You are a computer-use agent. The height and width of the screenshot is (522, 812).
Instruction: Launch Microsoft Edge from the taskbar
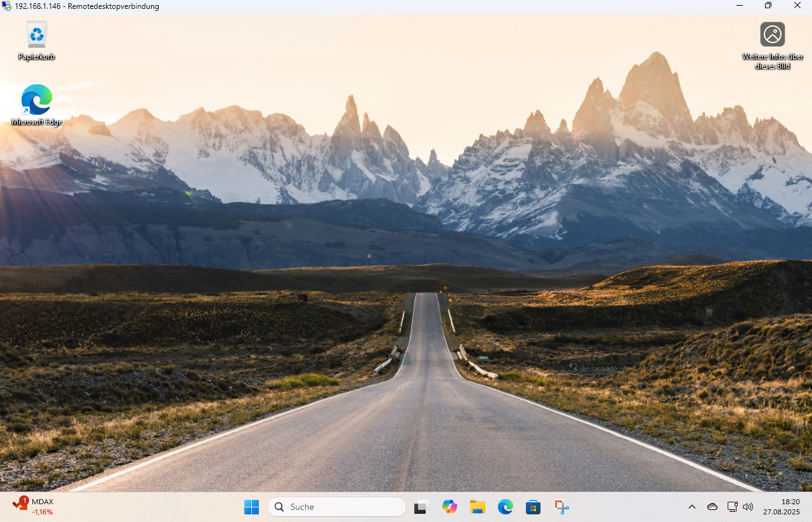[506, 507]
